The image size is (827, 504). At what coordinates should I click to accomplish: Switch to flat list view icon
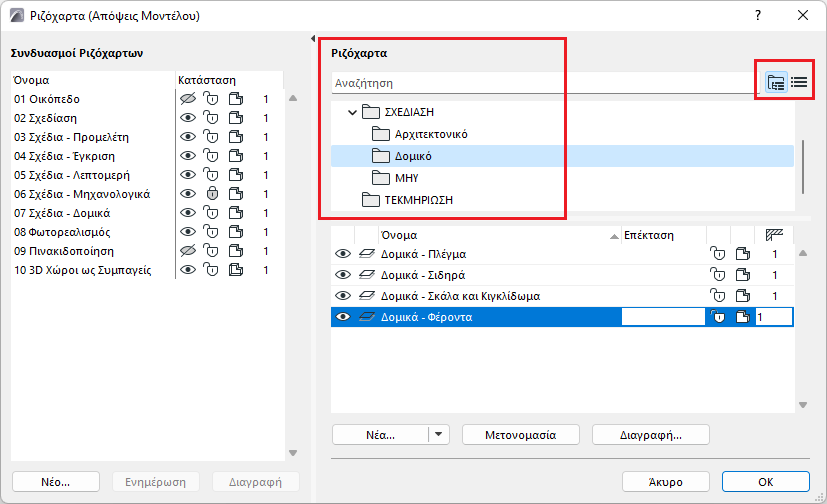pos(799,83)
